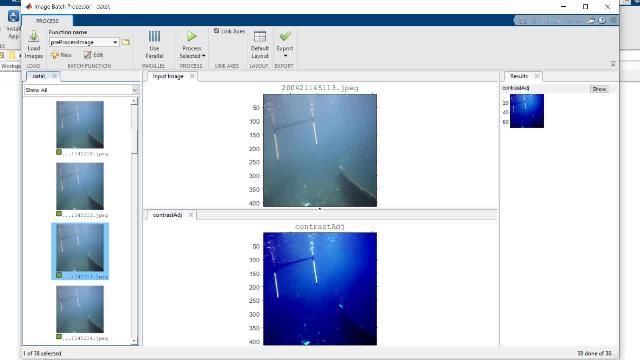Click contrastAdj result thumbnail in Results
The width and height of the screenshot is (640, 360).
click(x=527, y=111)
